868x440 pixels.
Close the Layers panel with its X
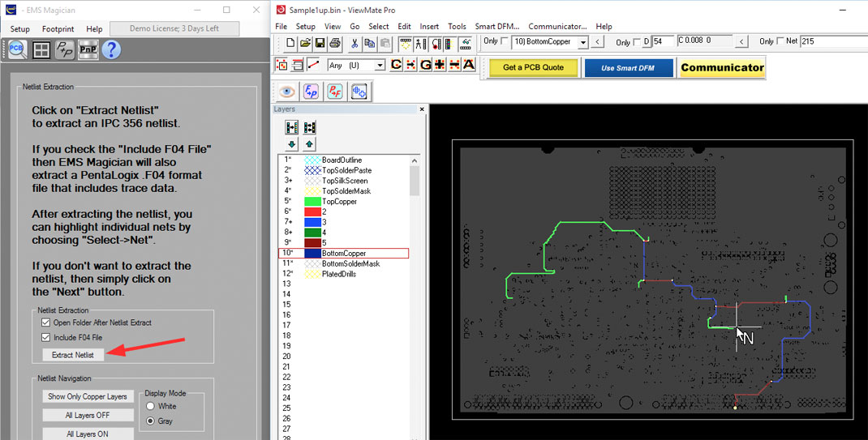tap(422, 109)
